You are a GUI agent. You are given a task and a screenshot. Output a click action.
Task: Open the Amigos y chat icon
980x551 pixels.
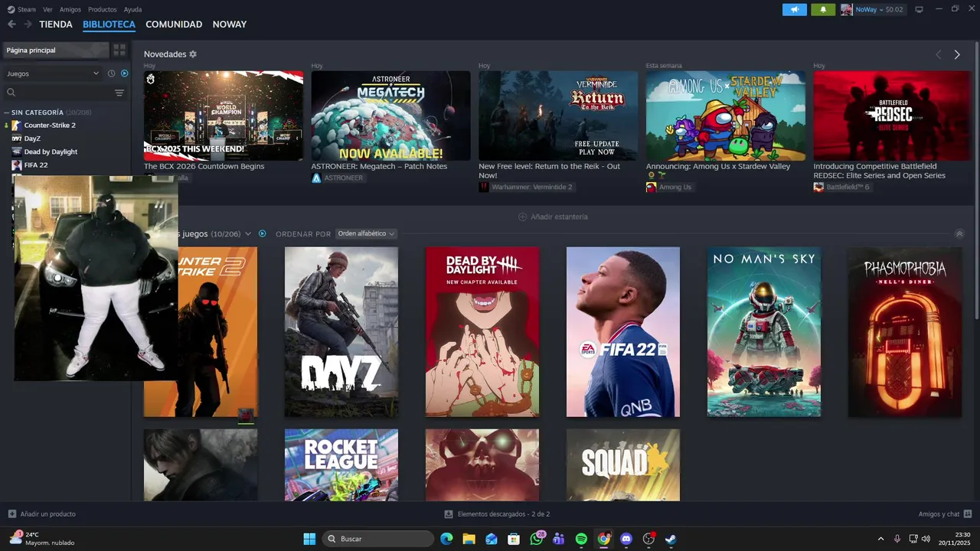coord(968,514)
